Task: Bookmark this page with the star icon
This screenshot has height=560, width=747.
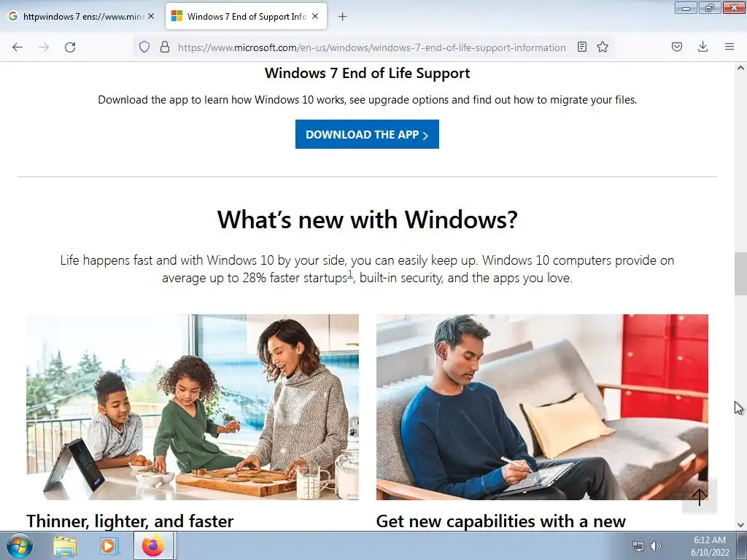Action: pyautogui.click(x=603, y=47)
